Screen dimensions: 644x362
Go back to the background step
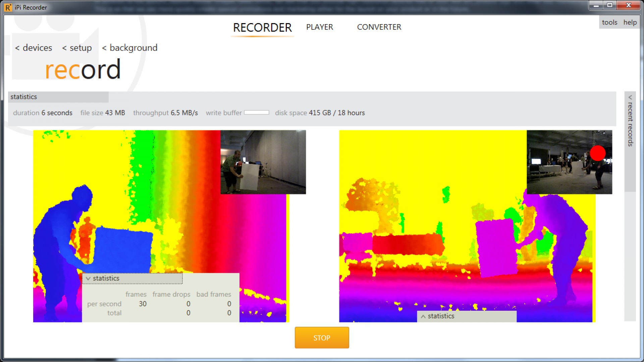130,48
